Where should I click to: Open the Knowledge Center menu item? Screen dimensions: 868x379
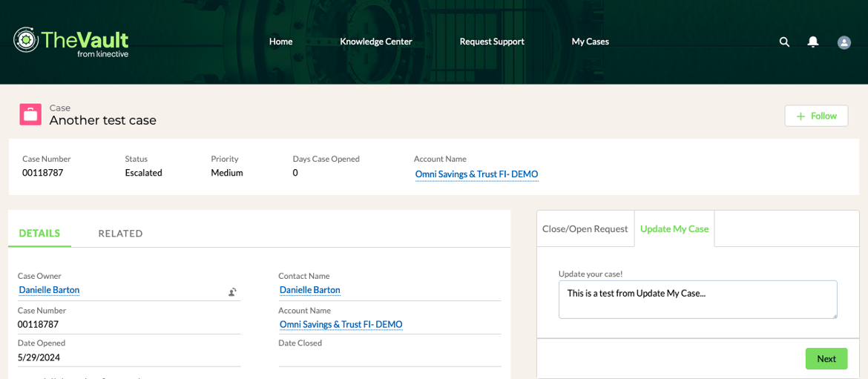[x=375, y=42]
